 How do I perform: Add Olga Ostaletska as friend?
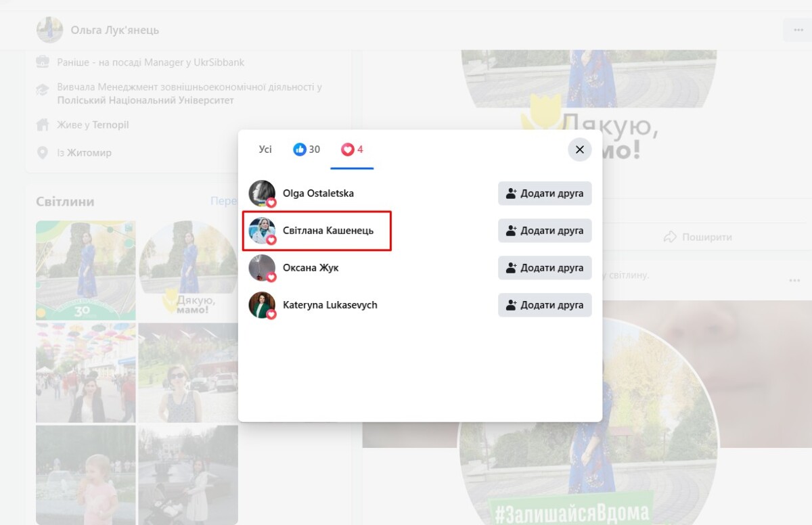click(545, 193)
